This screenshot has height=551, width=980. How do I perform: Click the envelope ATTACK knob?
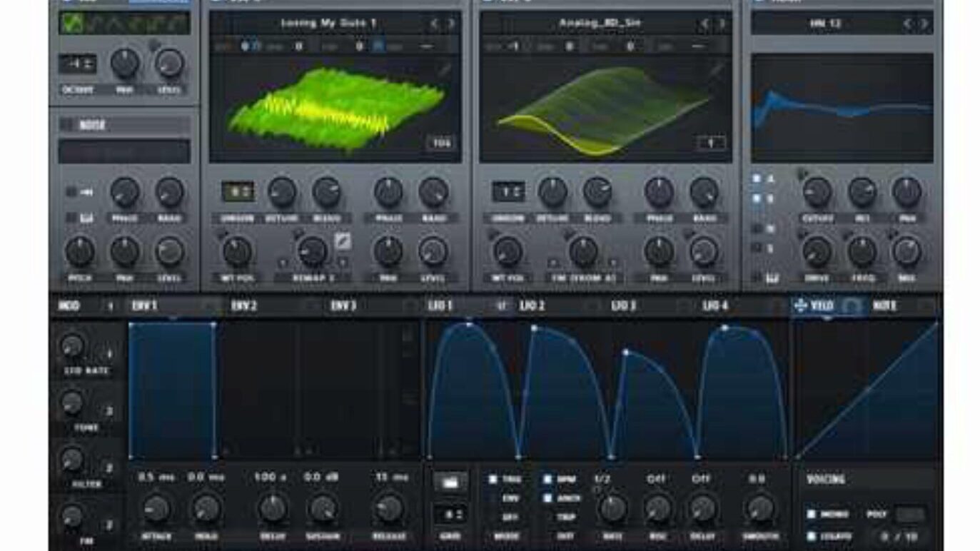click(156, 509)
